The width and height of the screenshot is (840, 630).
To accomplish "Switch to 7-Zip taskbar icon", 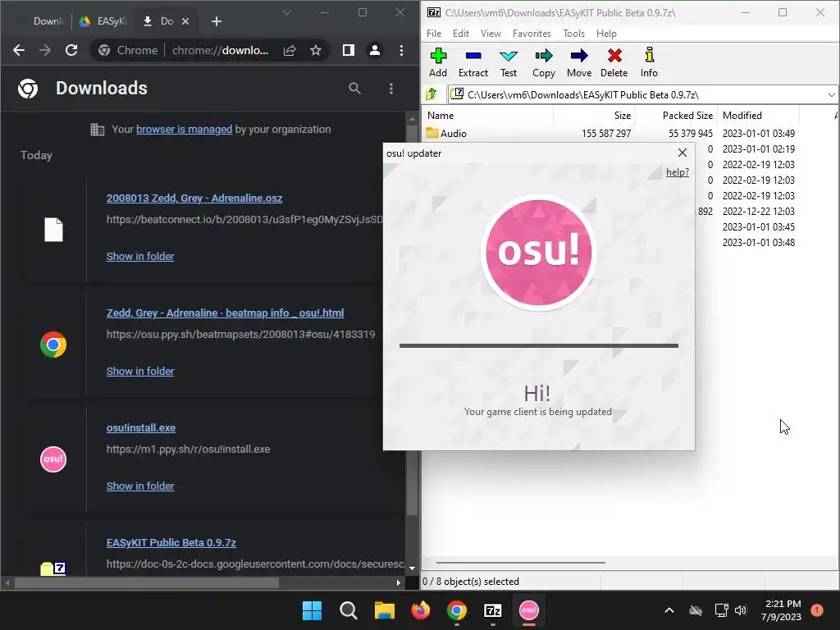I will [492, 610].
